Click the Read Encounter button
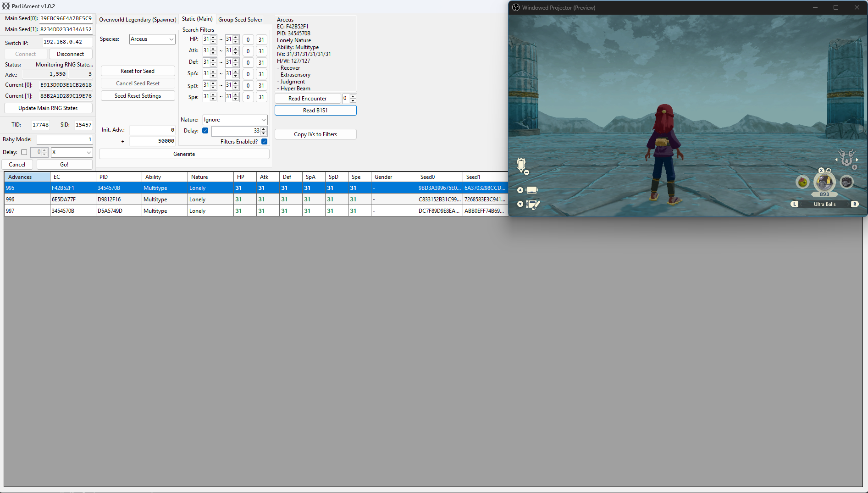Viewport: 868px width, 493px height. click(x=308, y=99)
